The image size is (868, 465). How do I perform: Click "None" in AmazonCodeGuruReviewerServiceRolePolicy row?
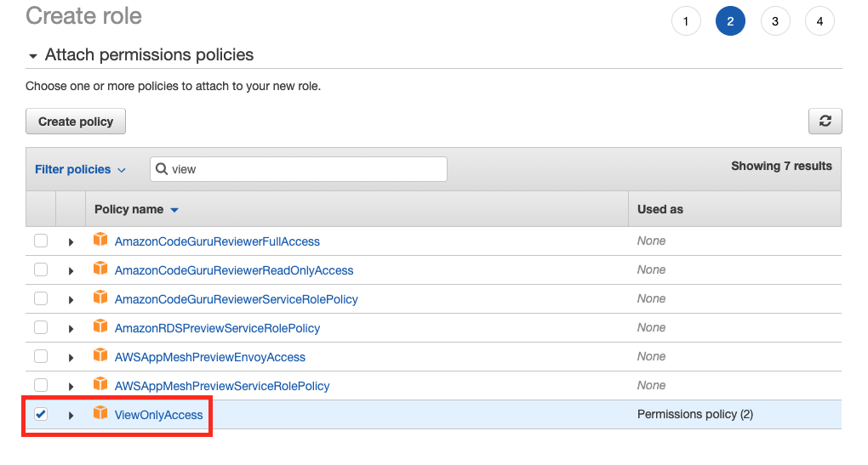click(x=651, y=298)
